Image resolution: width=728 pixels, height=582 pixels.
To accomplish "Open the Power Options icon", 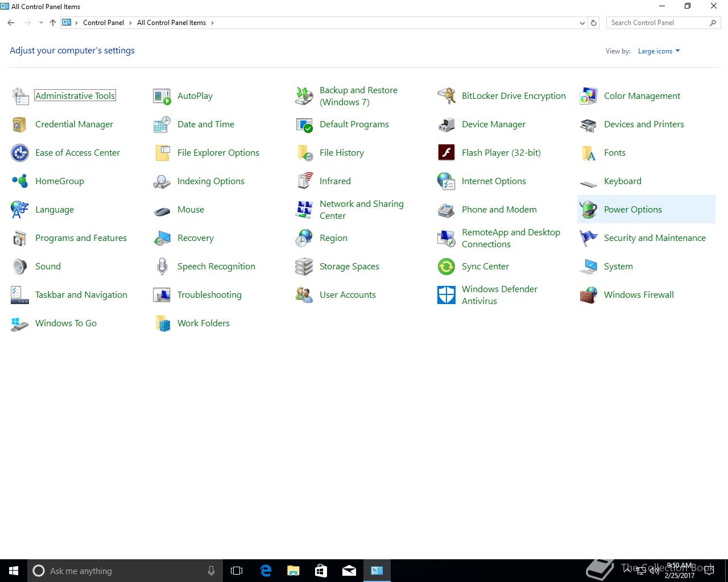I will tap(589, 210).
